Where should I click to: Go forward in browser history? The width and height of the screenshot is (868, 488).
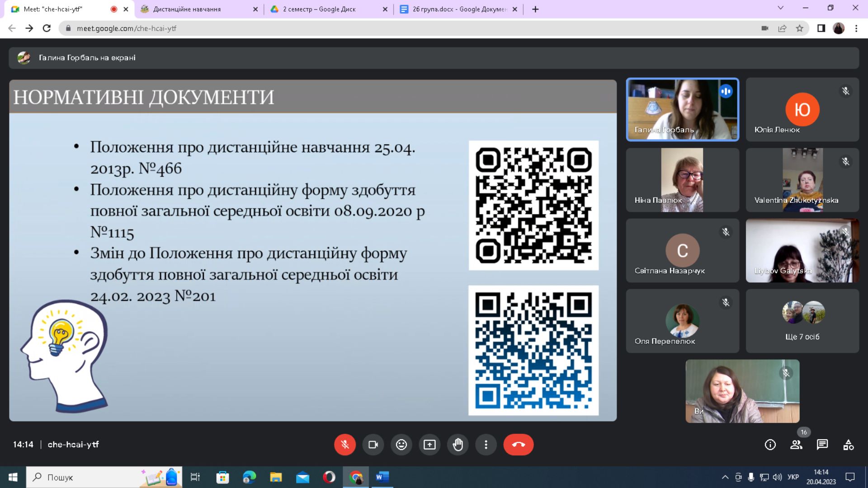(29, 28)
